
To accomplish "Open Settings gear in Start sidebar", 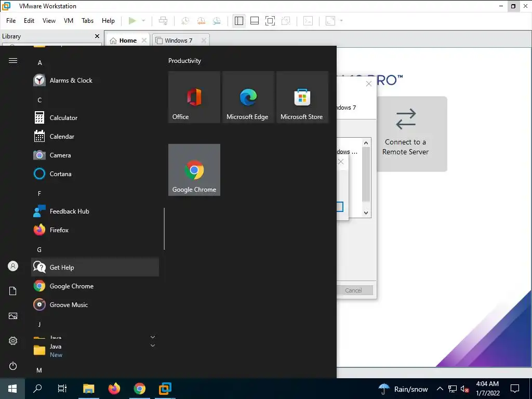I will point(13,341).
